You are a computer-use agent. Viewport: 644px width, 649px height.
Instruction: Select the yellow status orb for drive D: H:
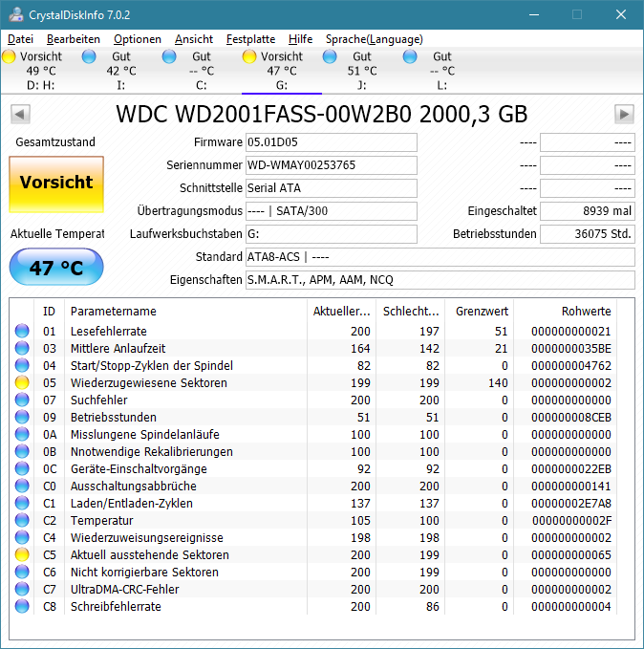pos(9,56)
